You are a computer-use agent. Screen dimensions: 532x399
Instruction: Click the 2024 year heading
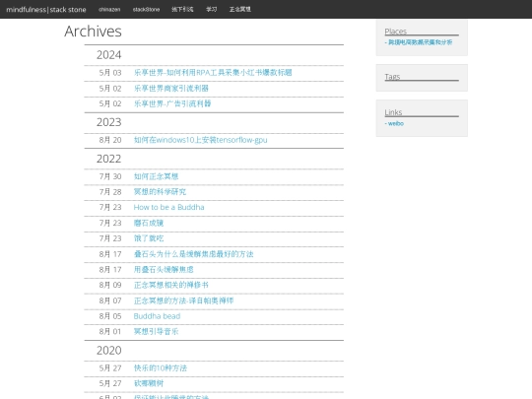tap(109, 55)
